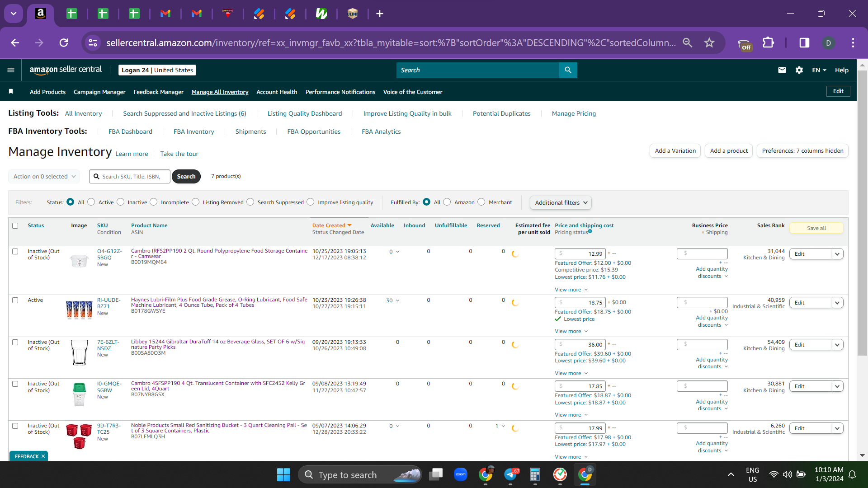This screenshot has height=488, width=868.
Task: Show hidden system tray icons
Action: point(731,474)
